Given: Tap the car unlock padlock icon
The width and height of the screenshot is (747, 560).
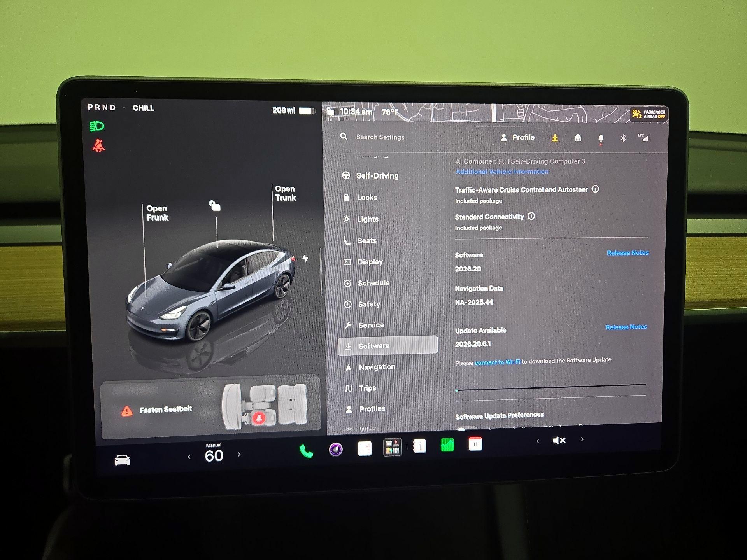Looking at the screenshot, I should [x=215, y=205].
